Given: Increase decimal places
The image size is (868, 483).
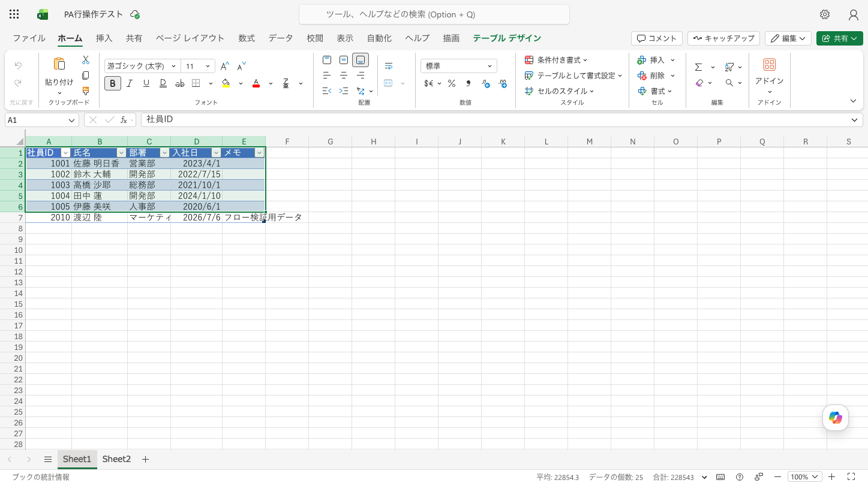Looking at the screenshot, I should [486, 83].
